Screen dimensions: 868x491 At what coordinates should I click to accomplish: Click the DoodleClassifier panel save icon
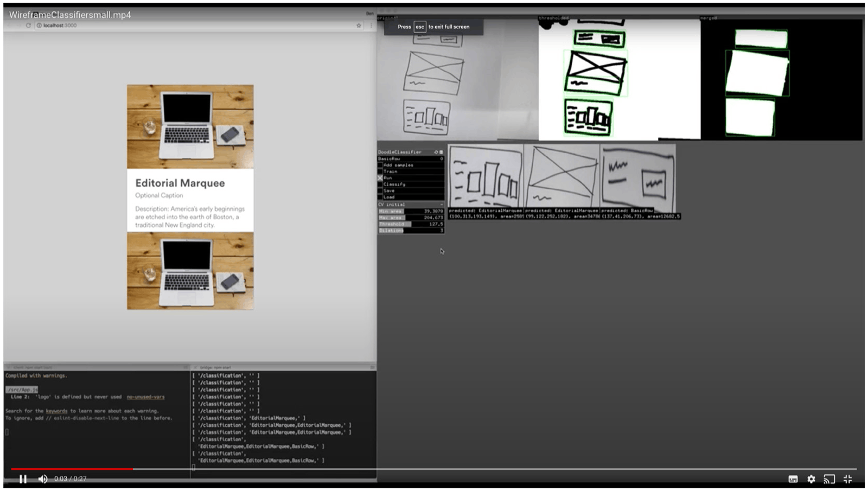(x=441, y=152)
